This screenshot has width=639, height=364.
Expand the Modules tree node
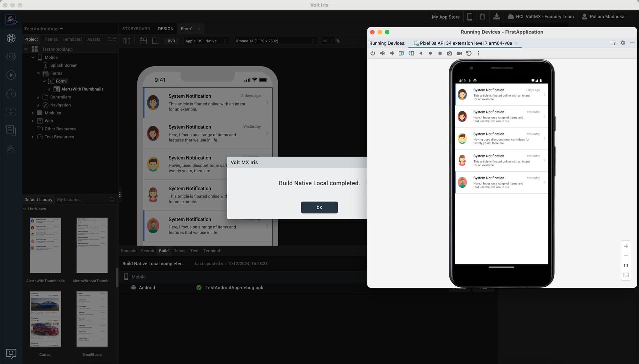click(x=33, y=113)
